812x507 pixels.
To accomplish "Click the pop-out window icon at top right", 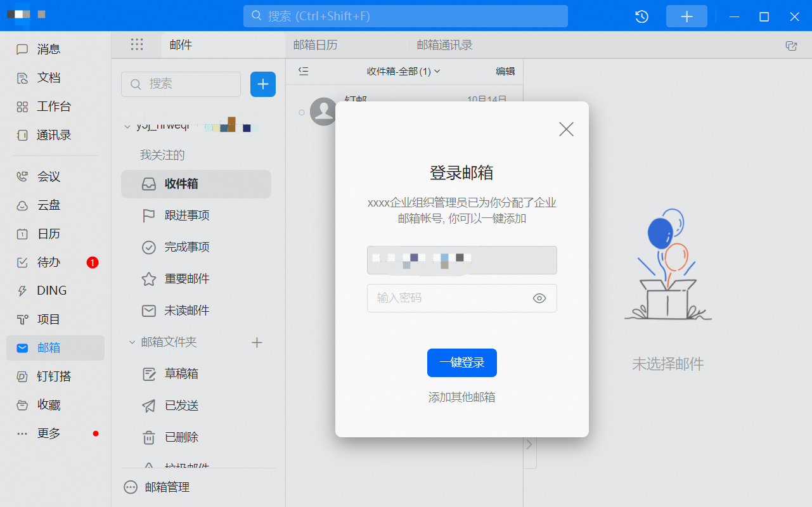I will pos(790,45).
